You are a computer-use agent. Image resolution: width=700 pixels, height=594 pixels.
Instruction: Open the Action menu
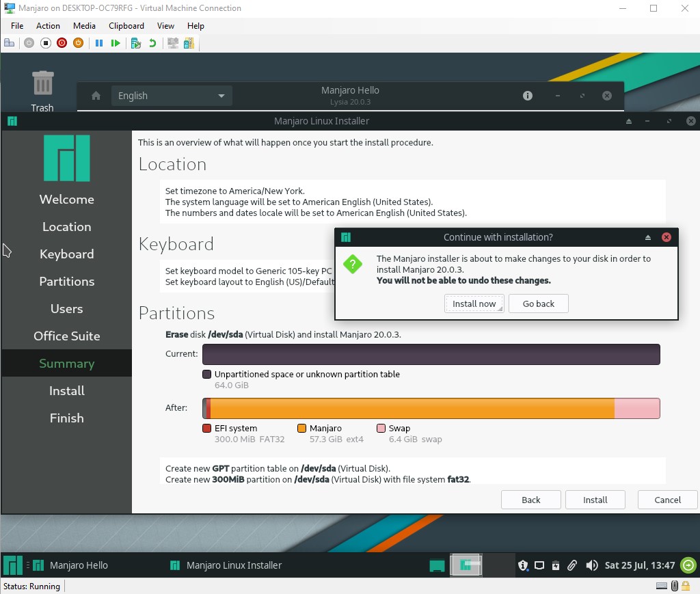48,26
